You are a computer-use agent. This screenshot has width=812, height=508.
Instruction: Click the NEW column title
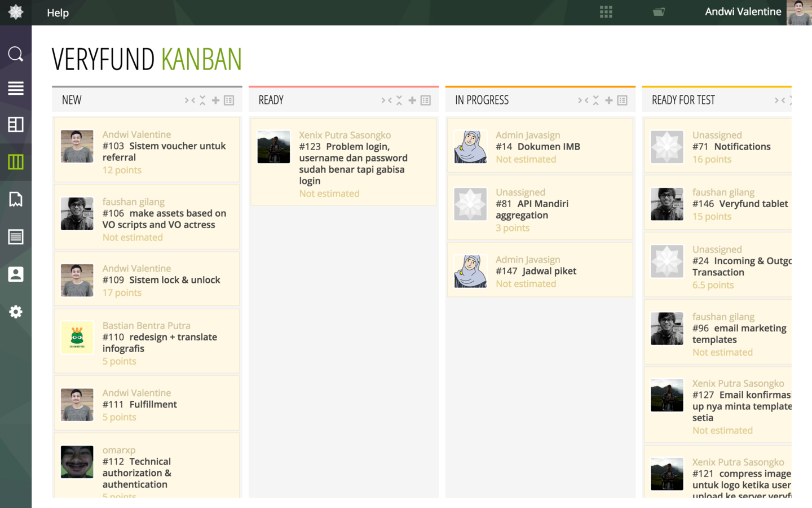[72, 100]
